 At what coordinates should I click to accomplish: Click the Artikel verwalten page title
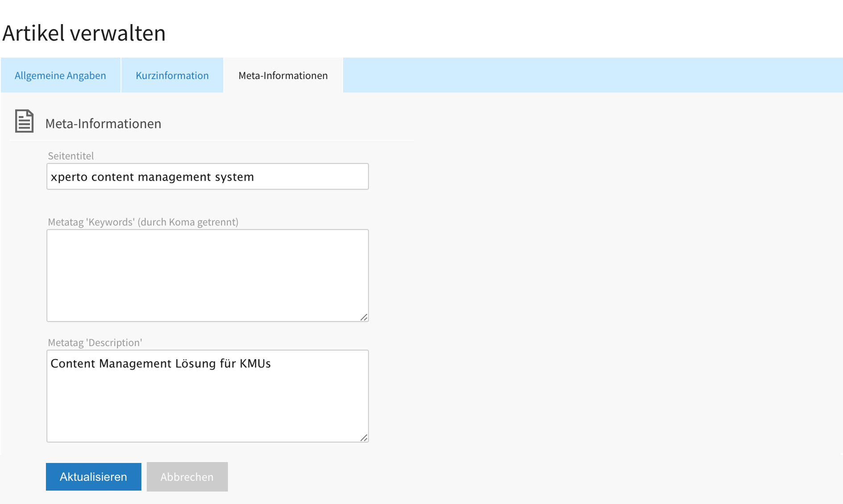pyautogui.click(x=84, y=33)
